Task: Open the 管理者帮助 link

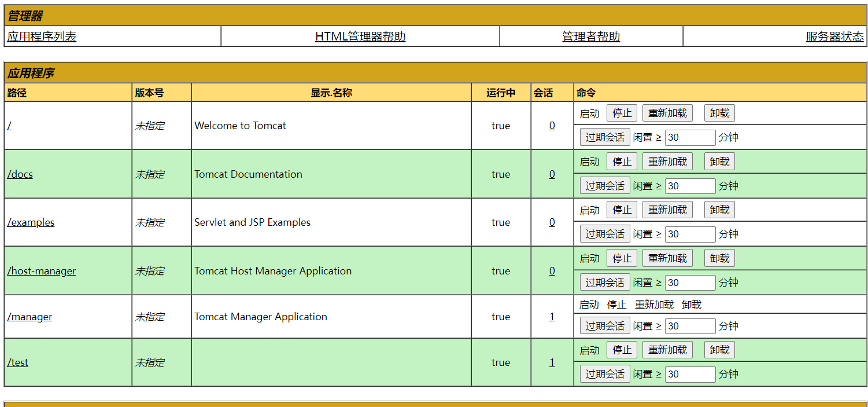Action: click(x=591, y=36)
